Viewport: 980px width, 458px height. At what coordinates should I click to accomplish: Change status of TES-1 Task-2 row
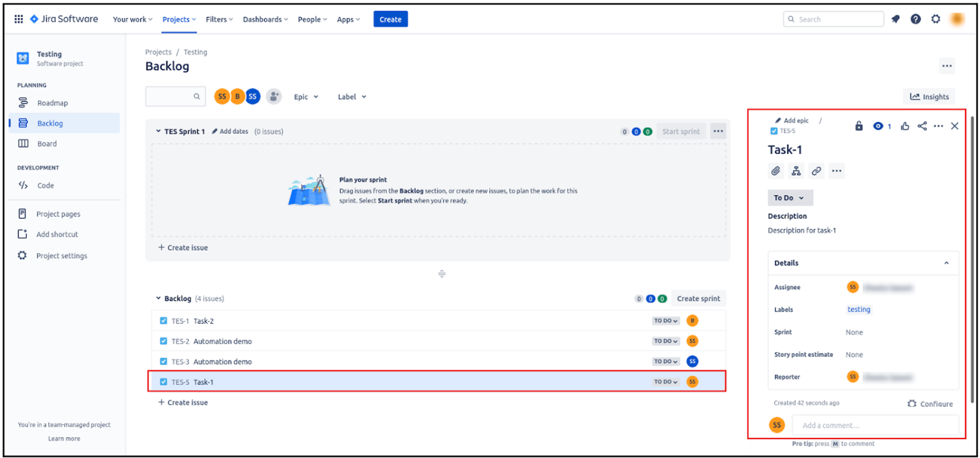[x=666, y=321]
